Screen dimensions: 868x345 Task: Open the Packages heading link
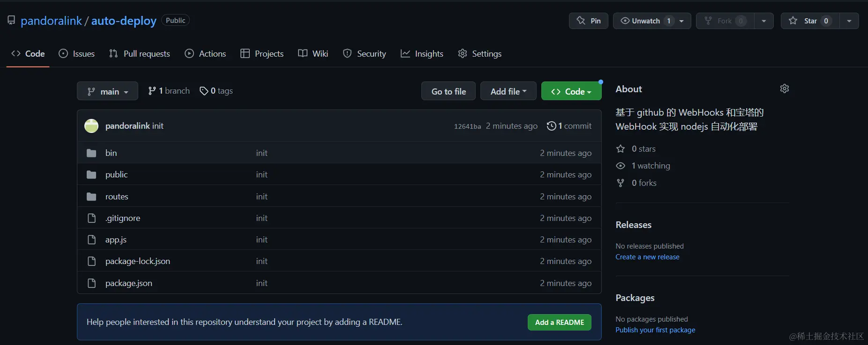pyautogui.click(x=635, y=298)
